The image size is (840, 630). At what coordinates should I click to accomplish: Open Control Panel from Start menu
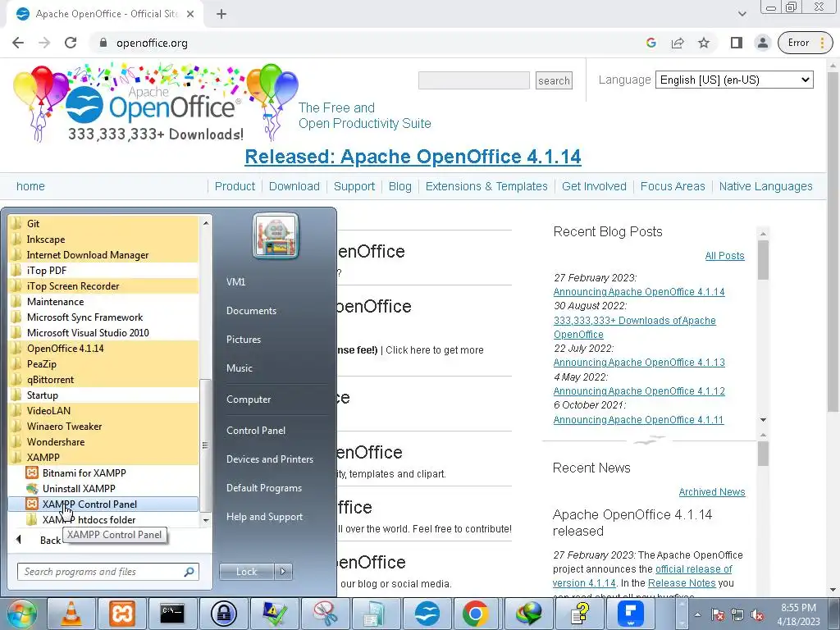[256, 431]
